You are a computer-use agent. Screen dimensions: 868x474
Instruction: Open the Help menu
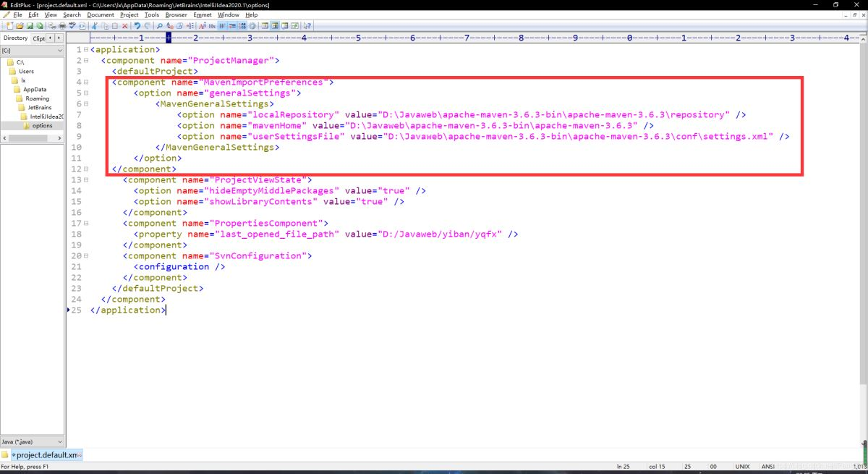[252, 14]
